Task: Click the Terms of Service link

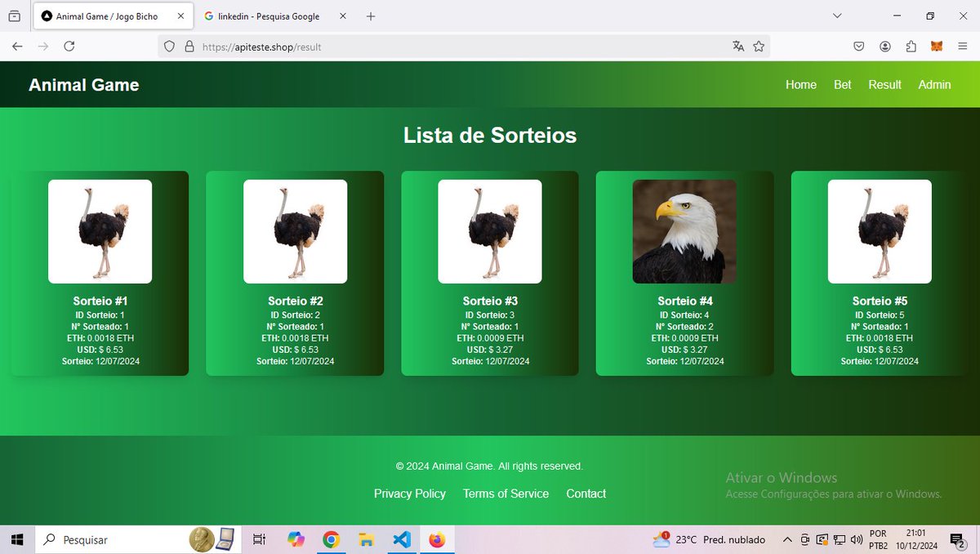Action: pyautogui.click(x=506, y=494)
